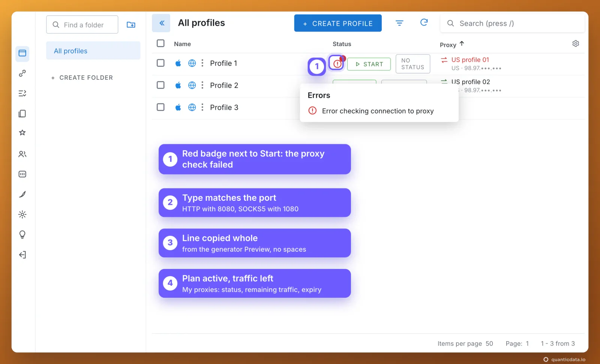Click the browser globe icon of Profile 3
The height and width of the screenshot is (364, 600).
(192, 107)
